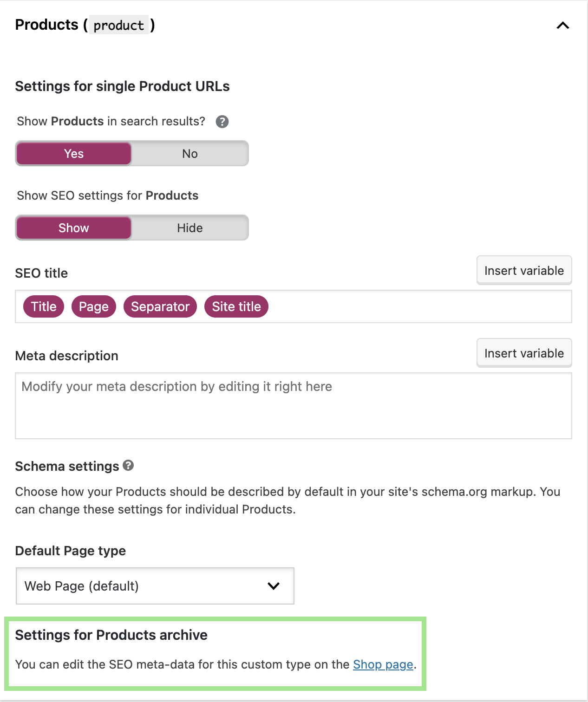Open the help tooltip beside search results question

click(222, 121)
